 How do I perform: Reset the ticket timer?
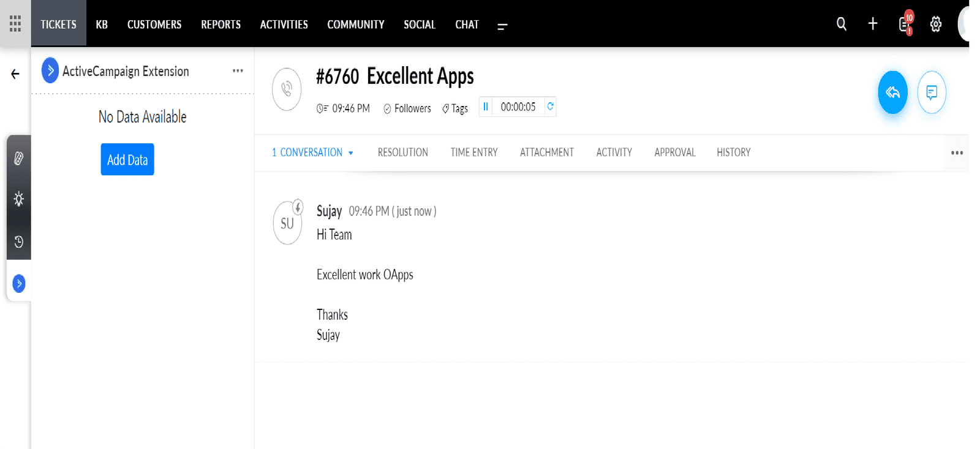click(550, 107)
